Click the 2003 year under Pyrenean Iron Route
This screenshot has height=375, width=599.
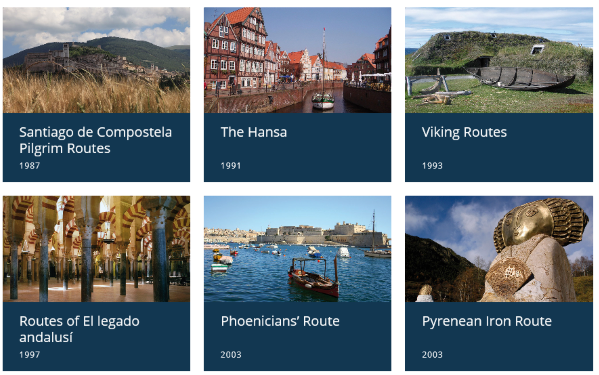(432, 355)
